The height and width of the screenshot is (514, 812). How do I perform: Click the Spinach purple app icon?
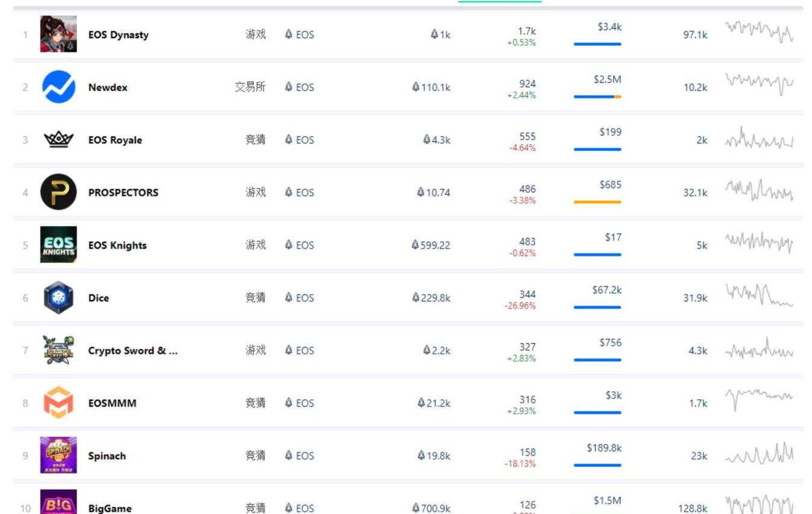click(x=58, y=456)
